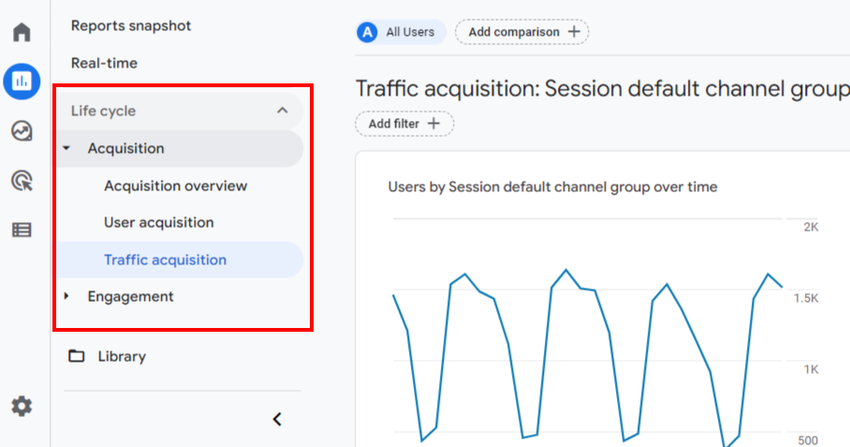Collapse the Life cycle section chevron

pos(282,111)
